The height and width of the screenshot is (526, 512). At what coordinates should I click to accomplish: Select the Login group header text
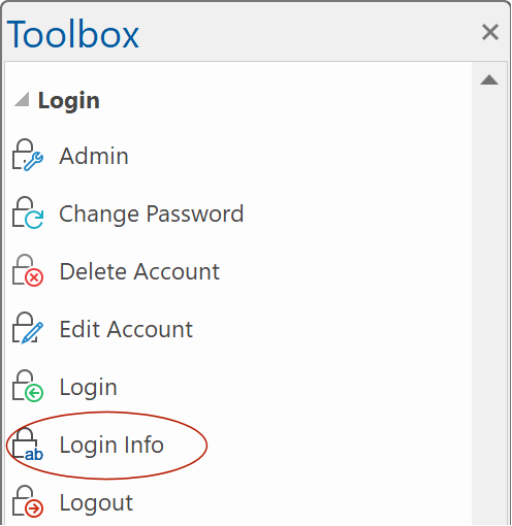69,101
